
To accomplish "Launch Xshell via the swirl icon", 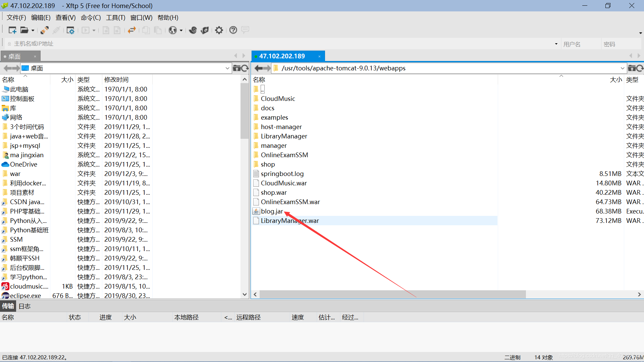I will 193,30.
